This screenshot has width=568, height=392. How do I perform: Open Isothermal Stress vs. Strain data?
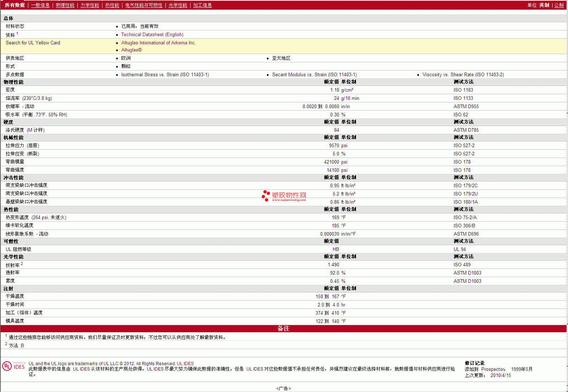(165, 75)
